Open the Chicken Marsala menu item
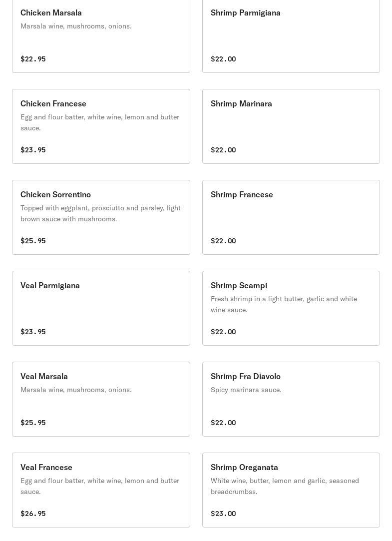Viewport: 392px width, 541px height. click(x=51, y=13)
